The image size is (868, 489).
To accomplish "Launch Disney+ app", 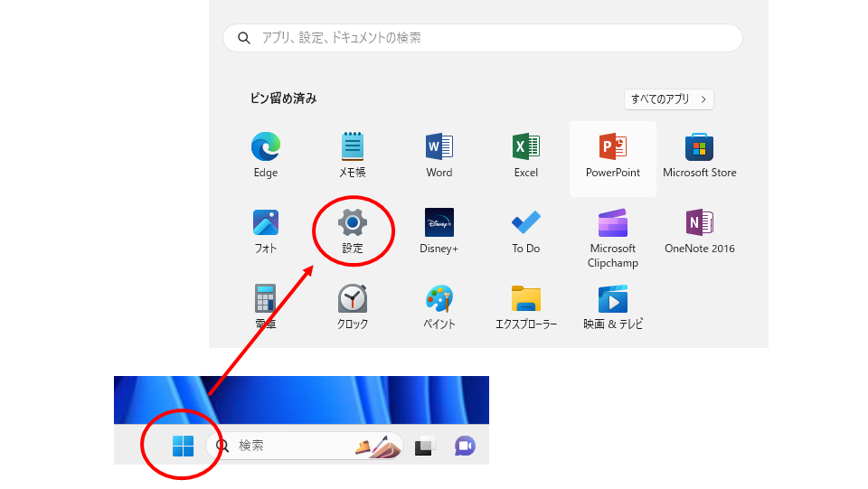I will click(439, 231).
